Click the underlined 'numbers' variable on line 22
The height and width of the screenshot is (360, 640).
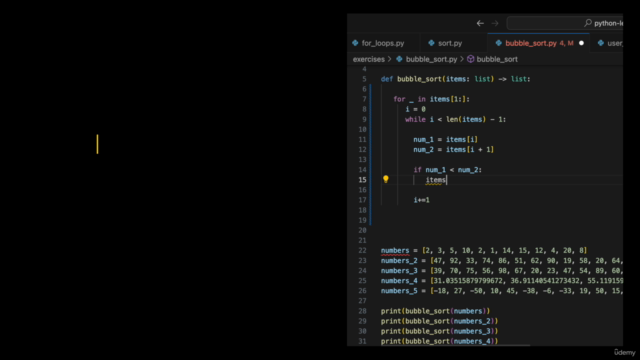coord(395,251)
